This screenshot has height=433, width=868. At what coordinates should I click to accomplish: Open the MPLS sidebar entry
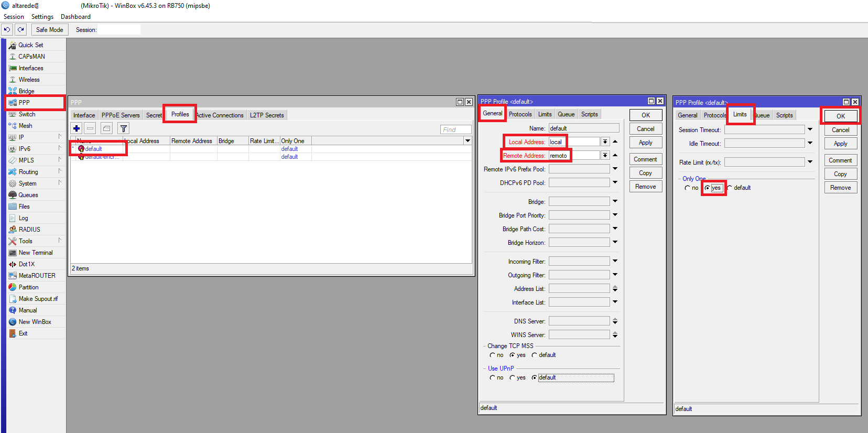click(26, 160)
